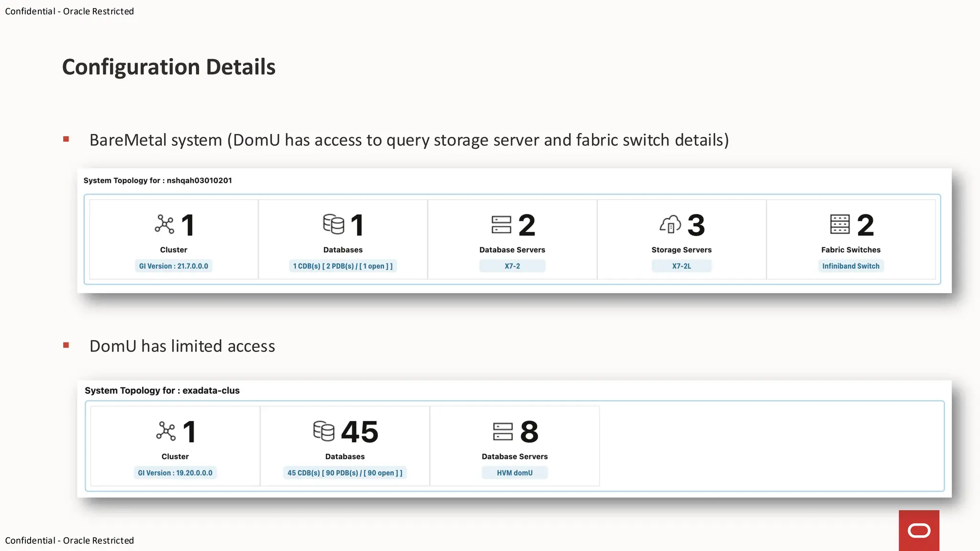Screen dimensions: 980x551
Task: Click the Configuration Details title
Action: click(x=169, y=67)
